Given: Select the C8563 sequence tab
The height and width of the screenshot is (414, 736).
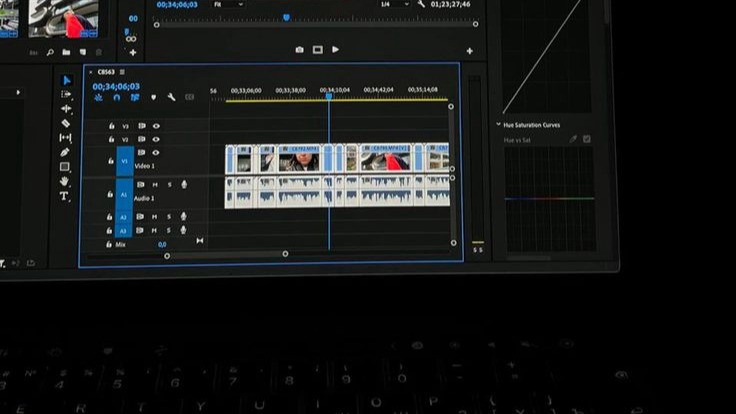Looking at the screenshot, I should click(x=106, y=72).
